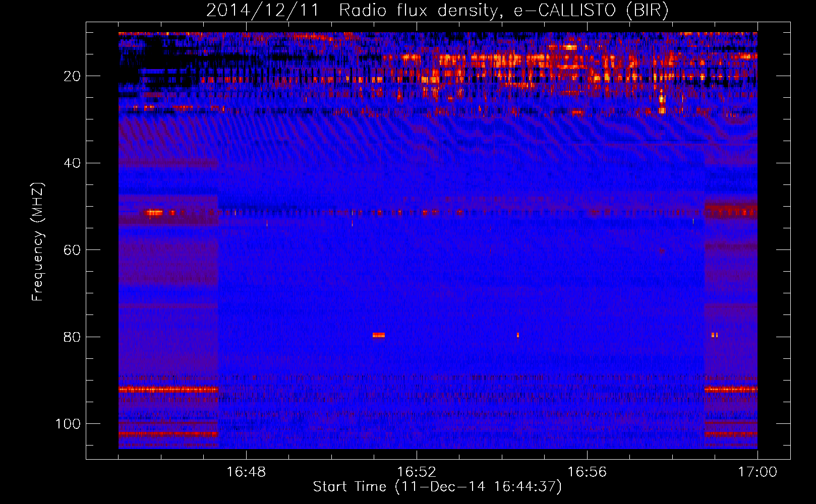Click the "80" frequency tick label

[73, 337]
